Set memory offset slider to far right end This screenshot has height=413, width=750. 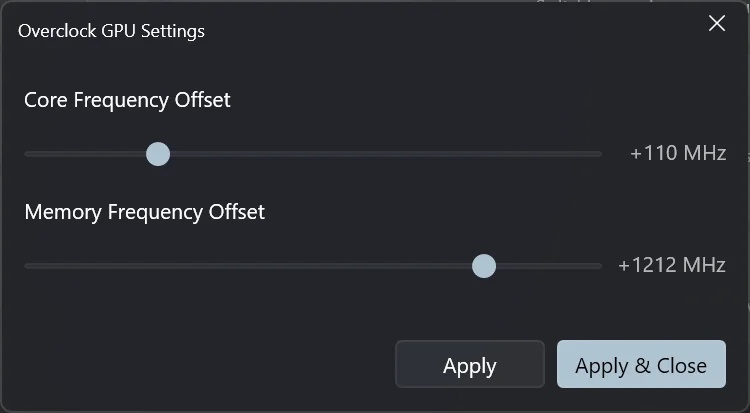[x=600, y=266]
